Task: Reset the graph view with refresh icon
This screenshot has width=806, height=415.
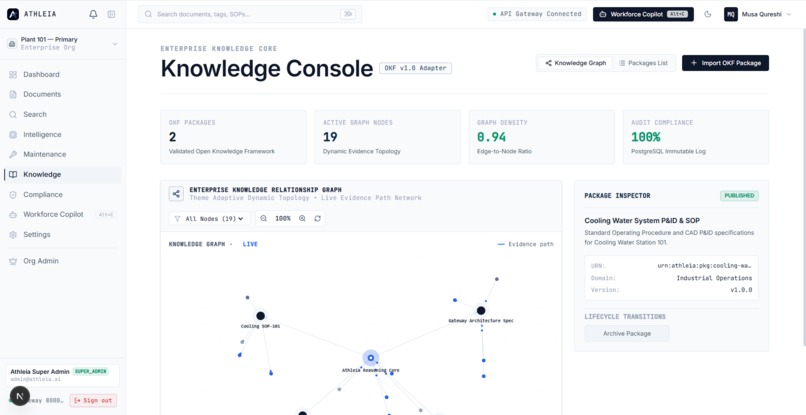Action: 318,219
